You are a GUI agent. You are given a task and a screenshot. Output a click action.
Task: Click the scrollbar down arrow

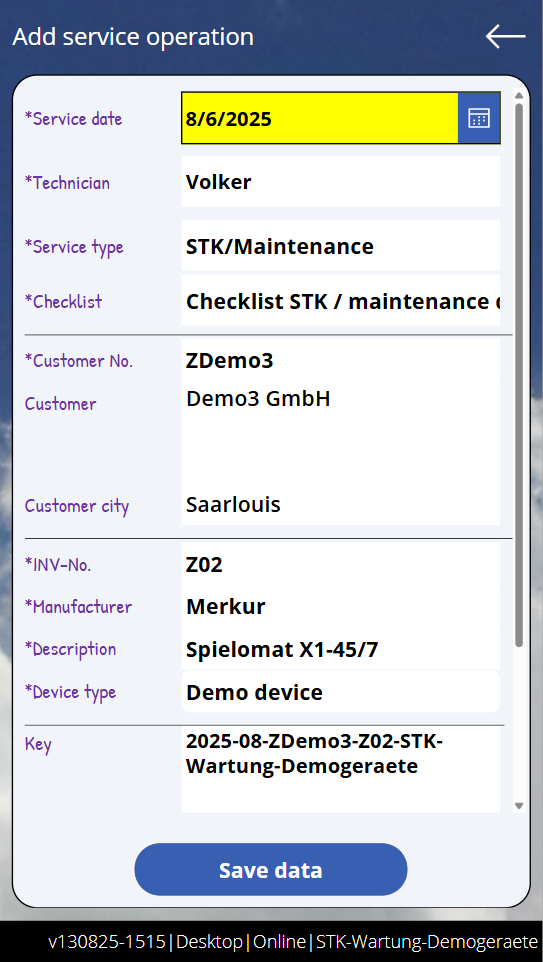pos(518,806)
